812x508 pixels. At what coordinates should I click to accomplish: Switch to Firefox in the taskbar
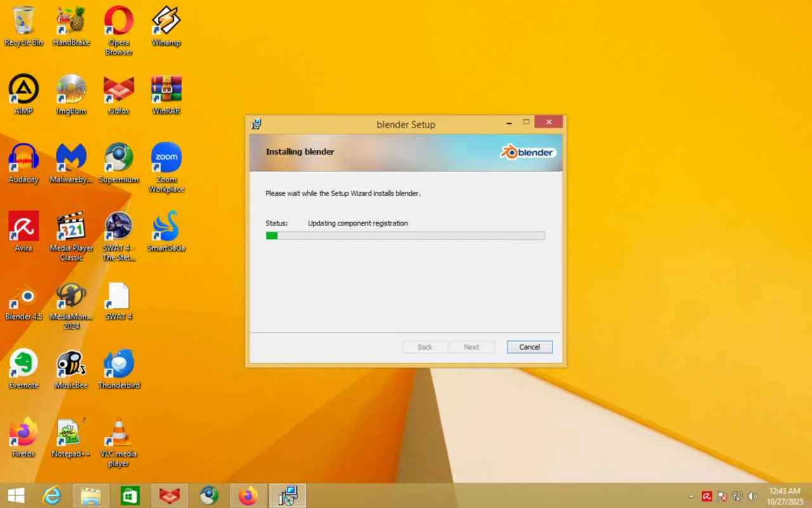coord(248,496)
